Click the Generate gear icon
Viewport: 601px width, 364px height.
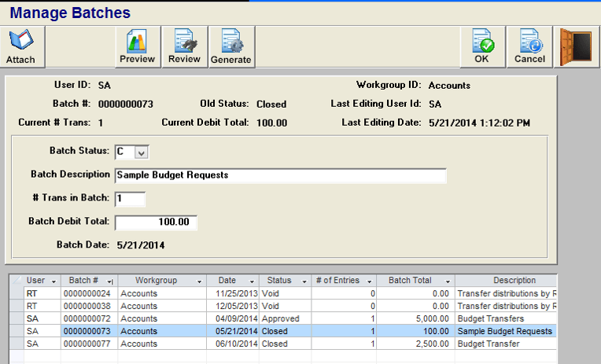tap(232, 41)
